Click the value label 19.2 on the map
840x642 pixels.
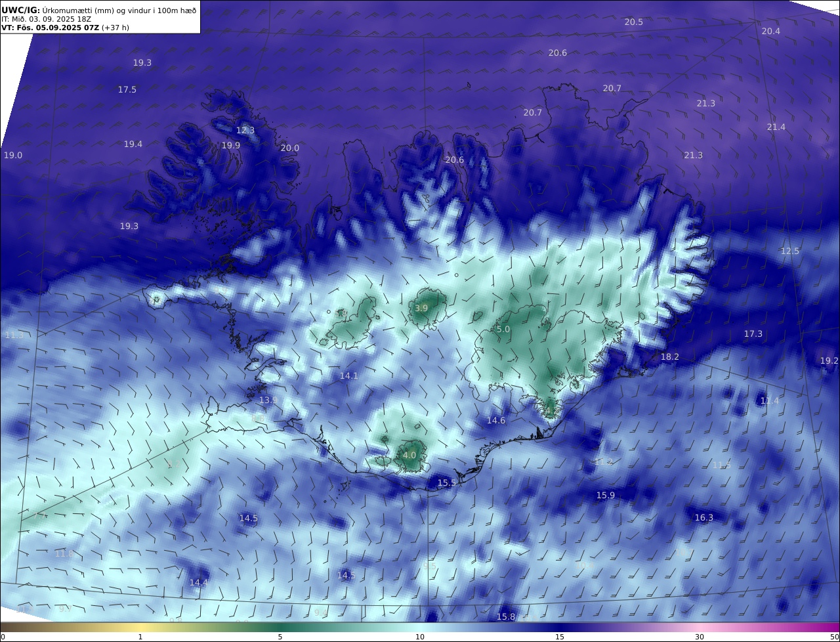(829, 361)
